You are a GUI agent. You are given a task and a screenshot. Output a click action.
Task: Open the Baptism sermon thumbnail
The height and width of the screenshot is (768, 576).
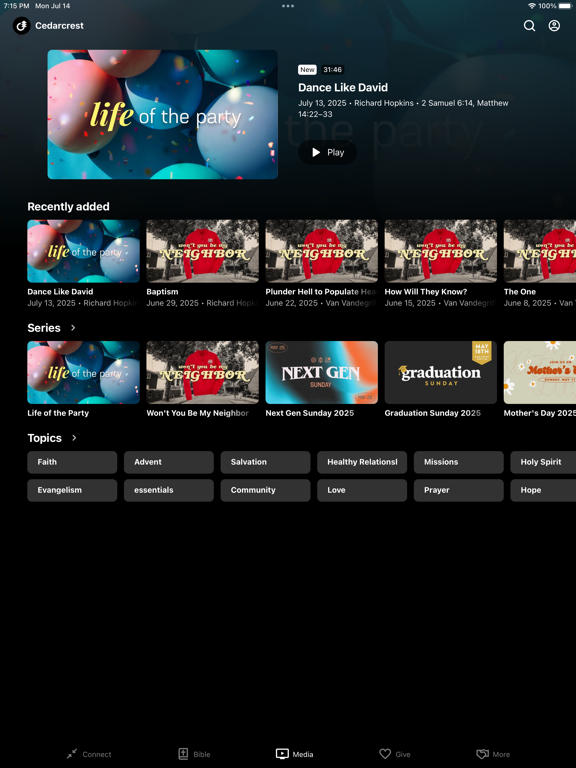(202, 251)
